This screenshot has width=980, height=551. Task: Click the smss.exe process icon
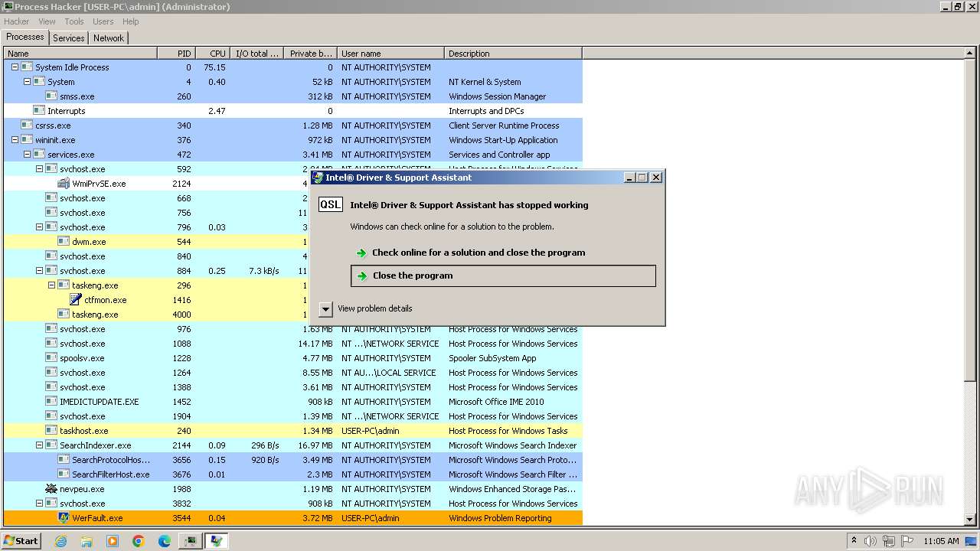point(51,96)
